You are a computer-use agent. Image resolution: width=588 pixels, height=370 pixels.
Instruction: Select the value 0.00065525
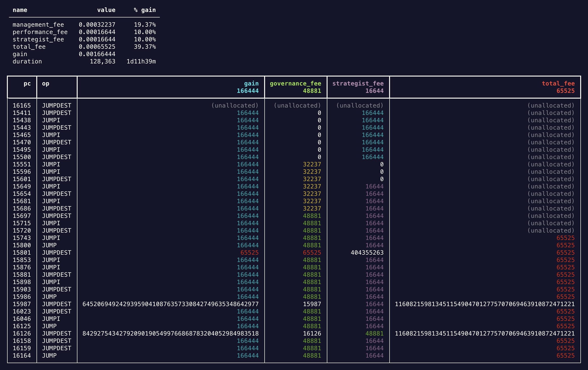coord(97,47)
